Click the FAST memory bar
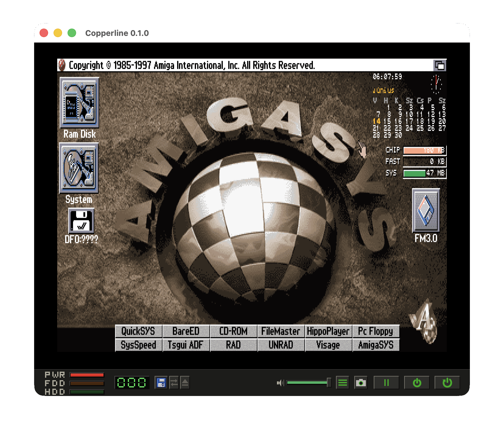 [x=425, y=161]
